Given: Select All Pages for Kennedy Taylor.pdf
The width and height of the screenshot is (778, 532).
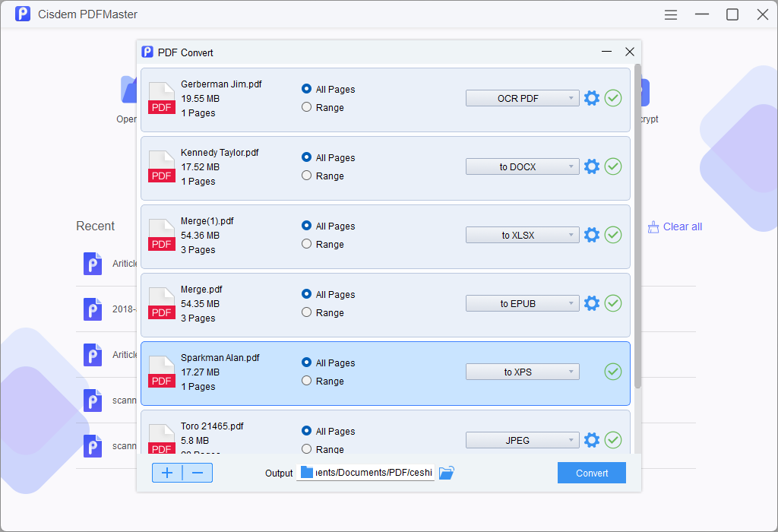Looking at the screenshot, I should tap(306, 157).
